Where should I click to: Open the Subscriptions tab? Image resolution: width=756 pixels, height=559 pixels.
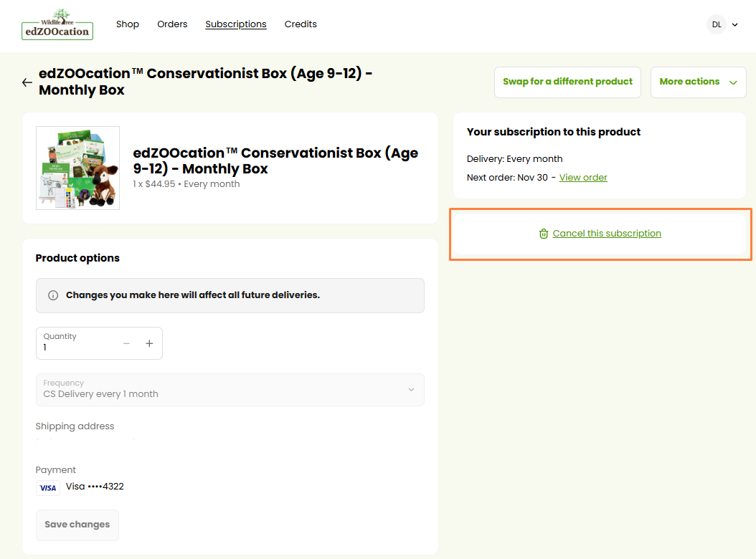235,24
